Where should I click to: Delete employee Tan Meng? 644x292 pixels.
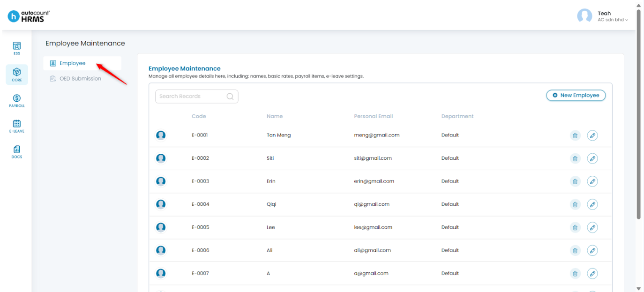(575, 135)
